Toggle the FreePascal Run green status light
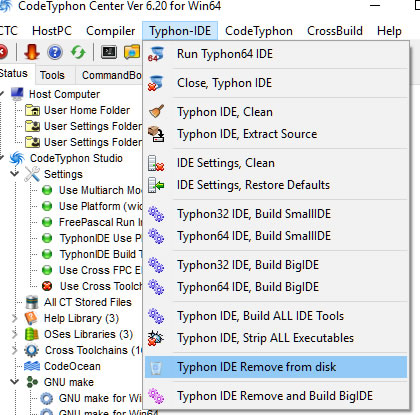 coord(47,222)
